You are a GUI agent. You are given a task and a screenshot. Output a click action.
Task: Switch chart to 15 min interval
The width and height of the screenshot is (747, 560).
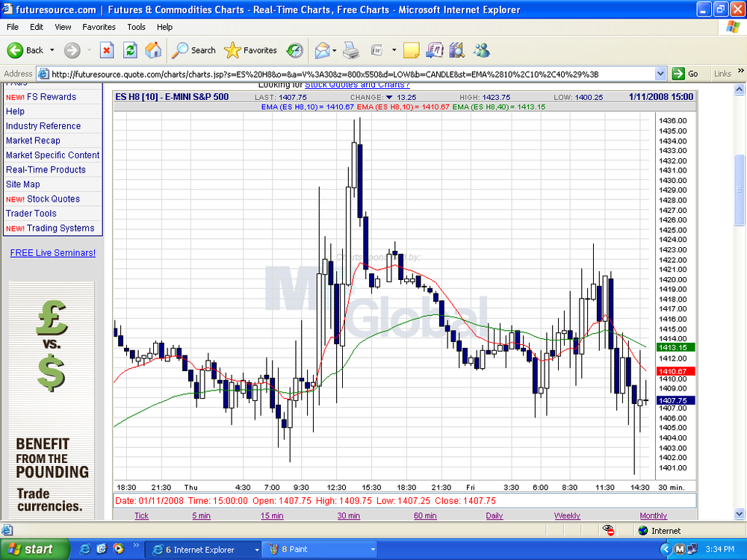(x=272, y=515)
